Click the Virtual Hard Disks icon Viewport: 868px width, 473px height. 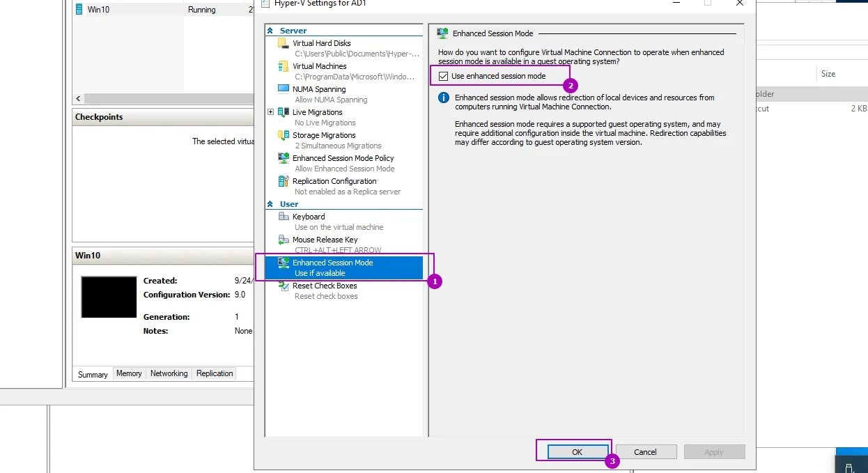(x=283, y=43)
